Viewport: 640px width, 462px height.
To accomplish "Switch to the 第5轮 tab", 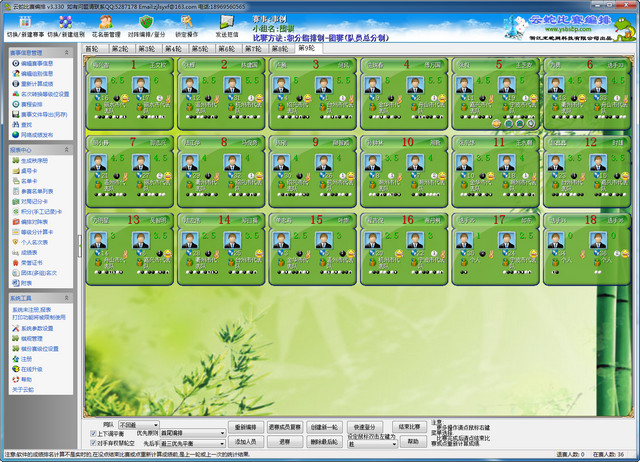I will tap(200, 49).
